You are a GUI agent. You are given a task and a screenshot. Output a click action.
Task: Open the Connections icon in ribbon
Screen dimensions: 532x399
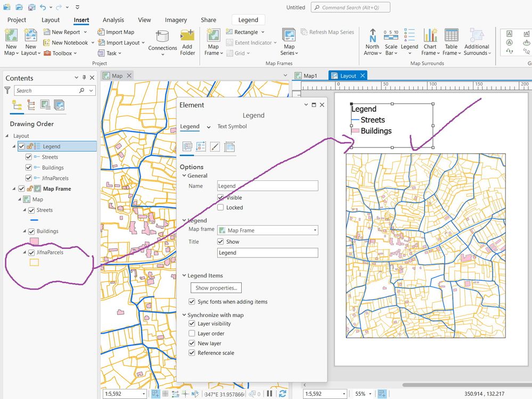click(x=162, y=36)
